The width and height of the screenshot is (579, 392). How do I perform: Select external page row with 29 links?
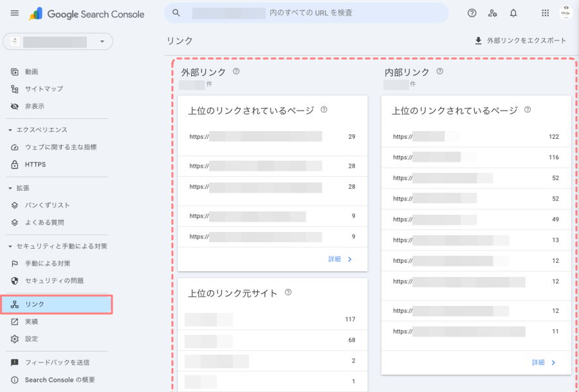click(x=273, y=141)
